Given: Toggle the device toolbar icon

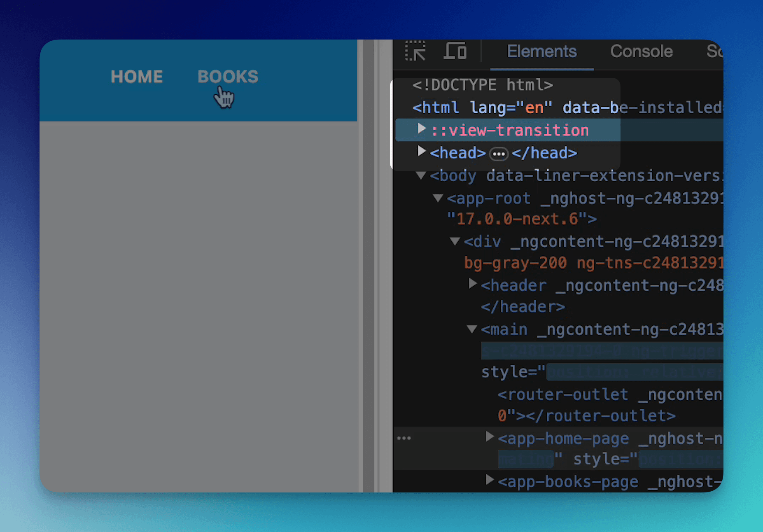Looking at the screenshot, I should click(x=455, y=51).
